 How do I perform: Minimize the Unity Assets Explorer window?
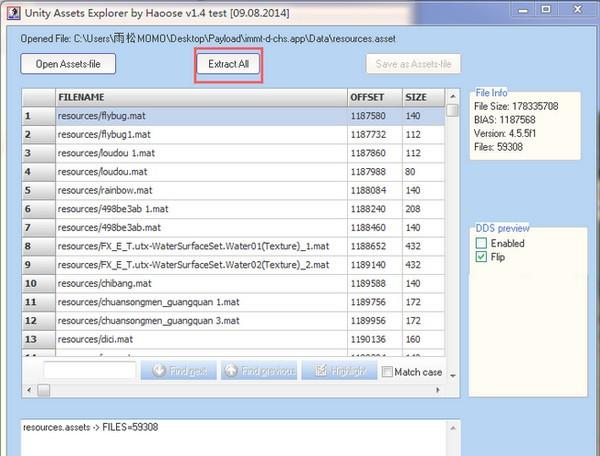[x=523, y=10]
